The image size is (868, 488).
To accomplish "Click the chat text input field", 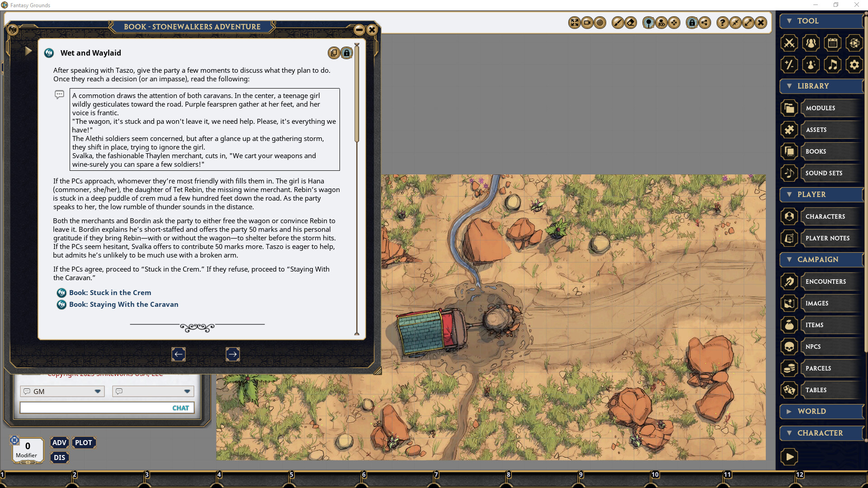I will [95, 408].
